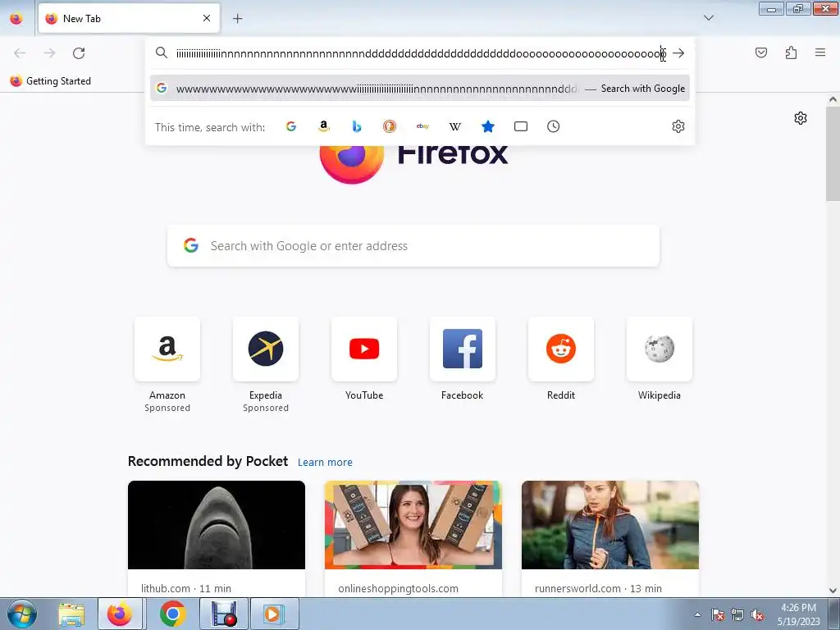The image size is (840, 630).
Task: Reload the current page
Action: pyautogui.click(x=79, y=53)
